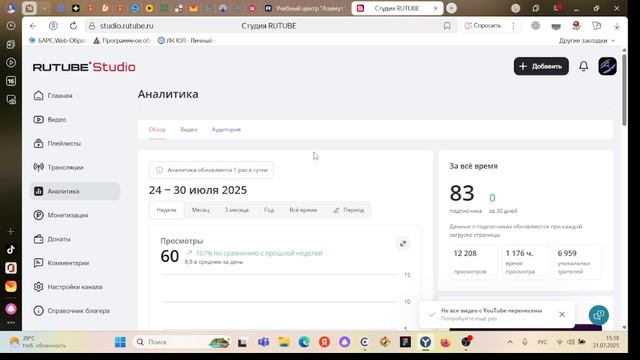Open the Программное об bookmark
The width and height of the screenshot is (640, 360).
pyautogui.click(x=122, y=40)
